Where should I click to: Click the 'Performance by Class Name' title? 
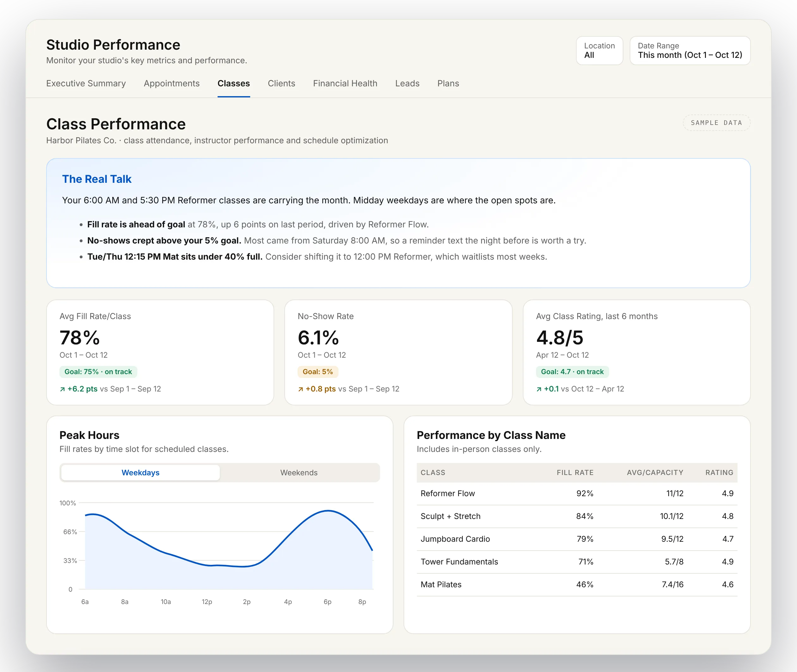click(x=491, y=435)
